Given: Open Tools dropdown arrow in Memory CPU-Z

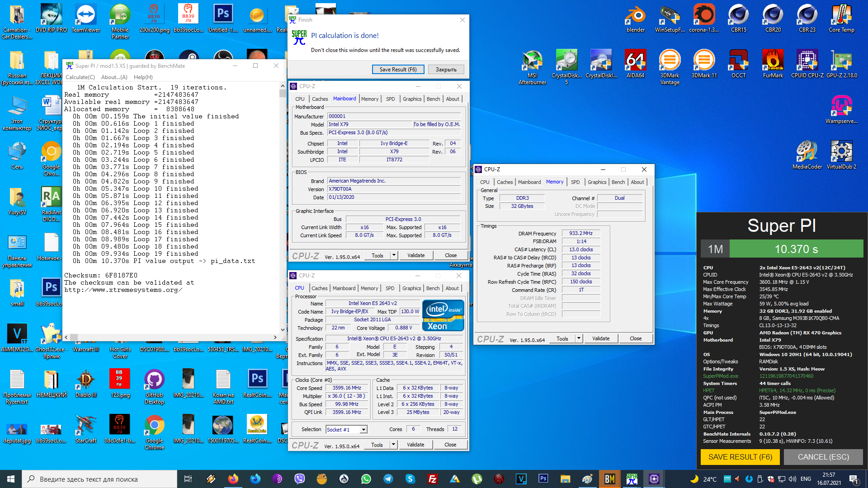Looking at the screenshot, I should 579,338.
